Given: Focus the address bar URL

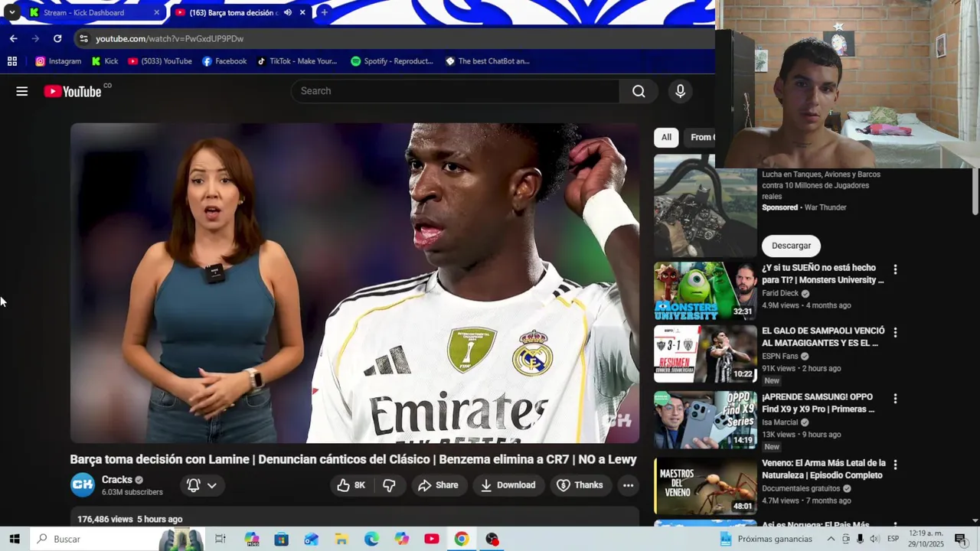Looking at the screenshot, I should click(x=169, y=38).
